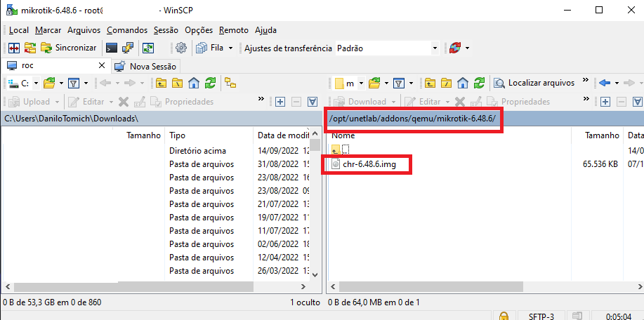Click the local vertical scrollbar down arrow
This screenshot has width=644, height=320.
coord(315,275)
